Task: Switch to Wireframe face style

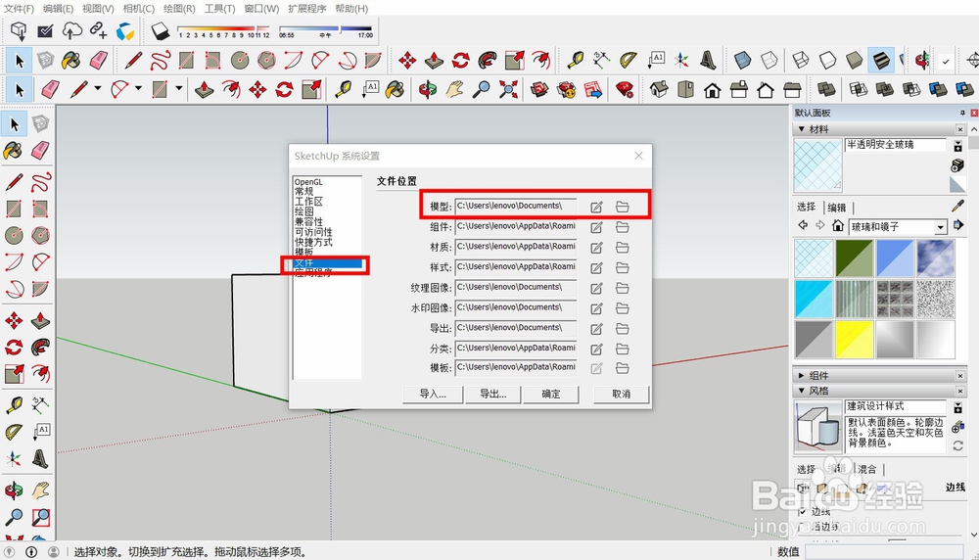Action: [801, 60]
